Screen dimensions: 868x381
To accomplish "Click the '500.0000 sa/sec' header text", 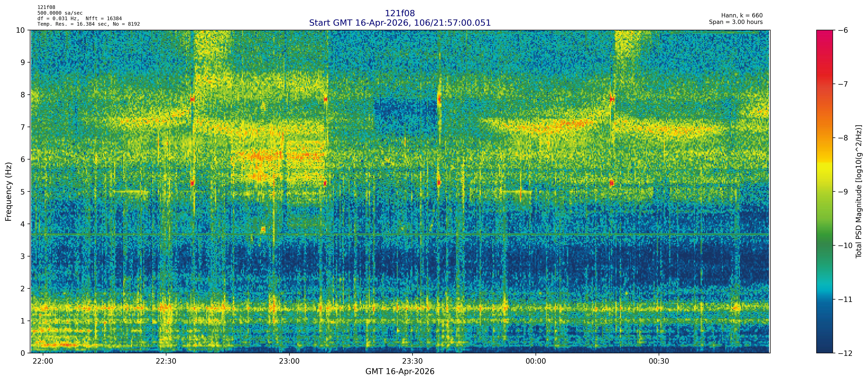I will click(60, 13).
